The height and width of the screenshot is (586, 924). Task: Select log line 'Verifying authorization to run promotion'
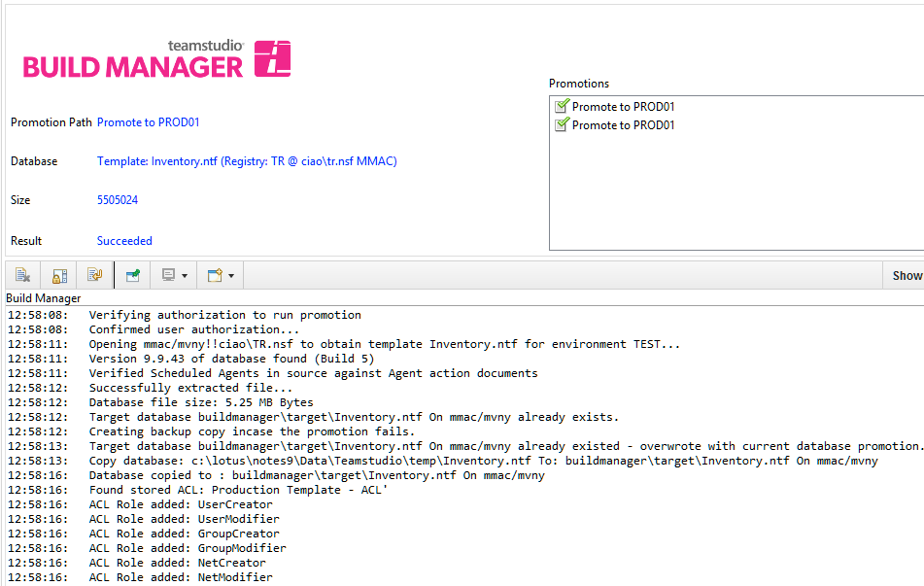225,315
